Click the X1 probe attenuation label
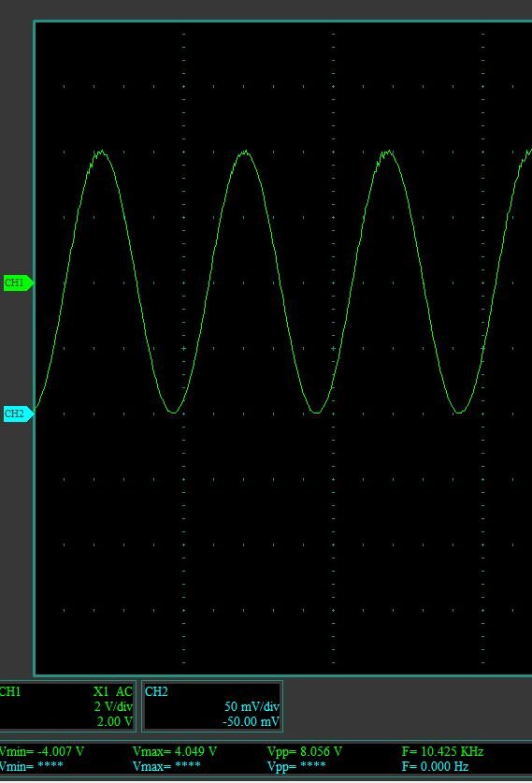532x783 pixels. pos(101,691)
